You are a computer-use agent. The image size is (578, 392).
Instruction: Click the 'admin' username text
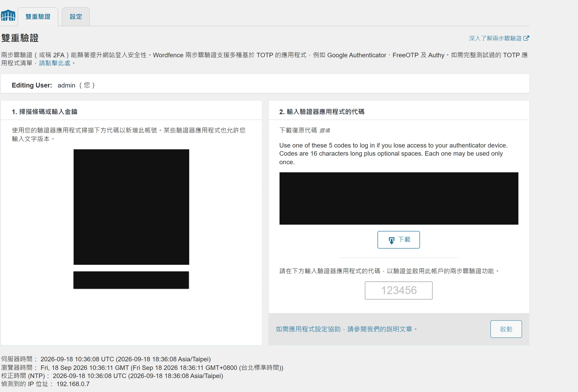[66, 85]
